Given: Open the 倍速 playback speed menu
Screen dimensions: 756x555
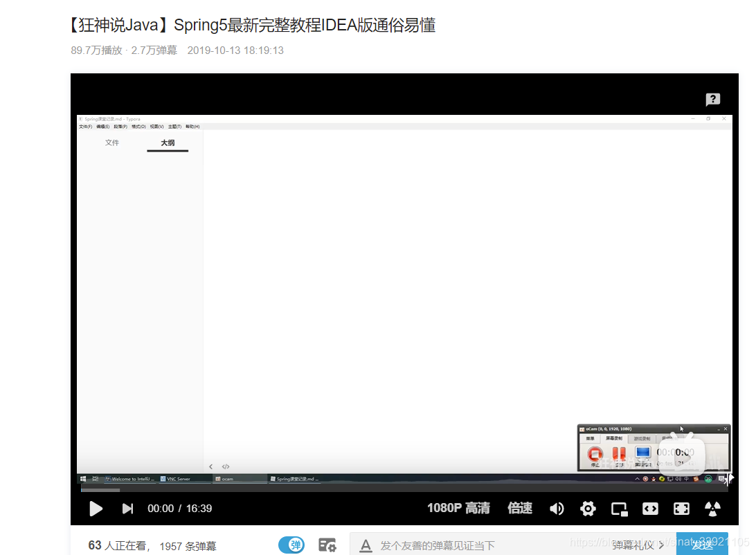Looking at the screenshot, I should tap(520, 508).
